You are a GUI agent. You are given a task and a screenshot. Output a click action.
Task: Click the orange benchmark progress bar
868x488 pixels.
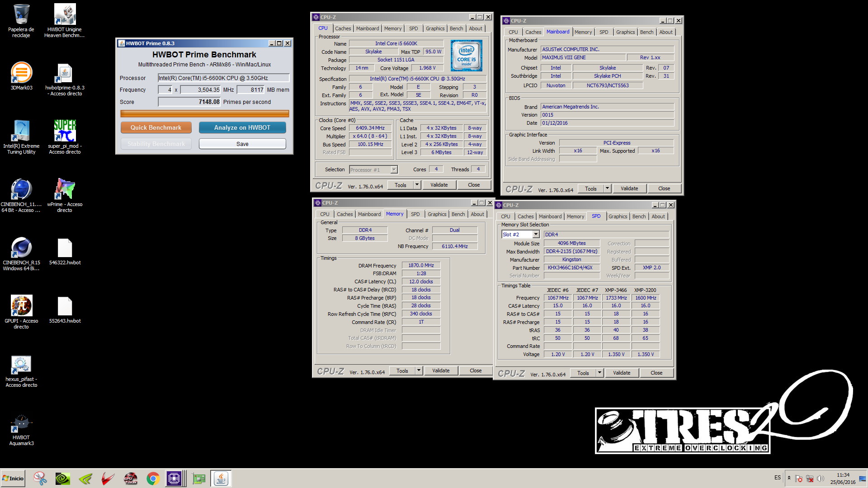[204, 114]
